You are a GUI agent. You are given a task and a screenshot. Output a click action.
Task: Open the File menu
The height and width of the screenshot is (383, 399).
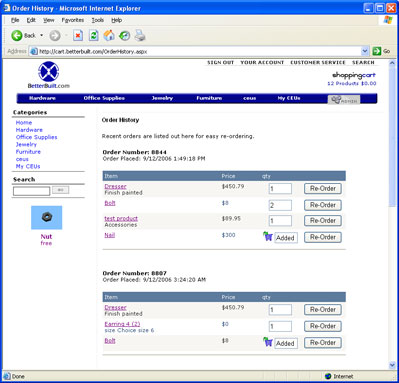tap(15, 20)
